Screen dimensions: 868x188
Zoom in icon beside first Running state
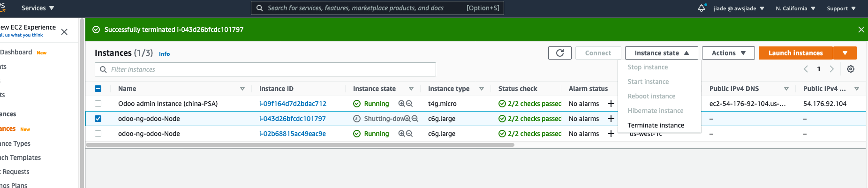click(401, 104)
